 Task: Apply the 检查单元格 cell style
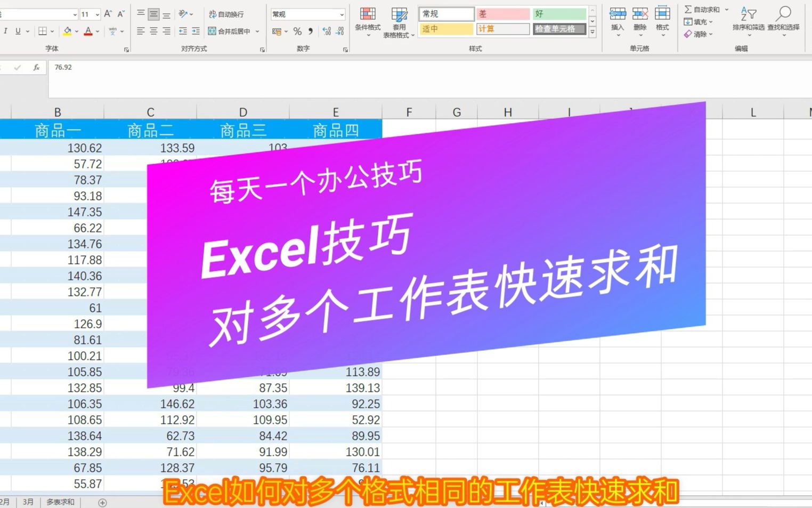point(559,29)
